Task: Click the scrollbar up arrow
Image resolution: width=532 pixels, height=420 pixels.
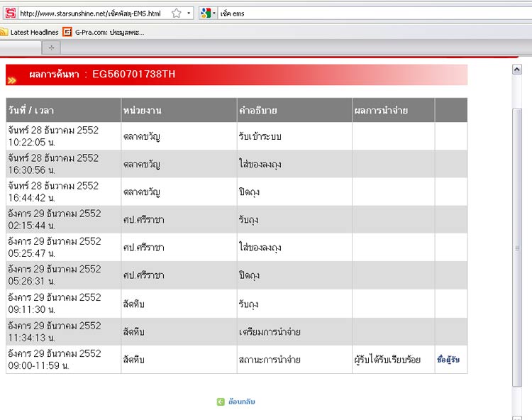Action: pyautogui.click(x=517, y=69)
